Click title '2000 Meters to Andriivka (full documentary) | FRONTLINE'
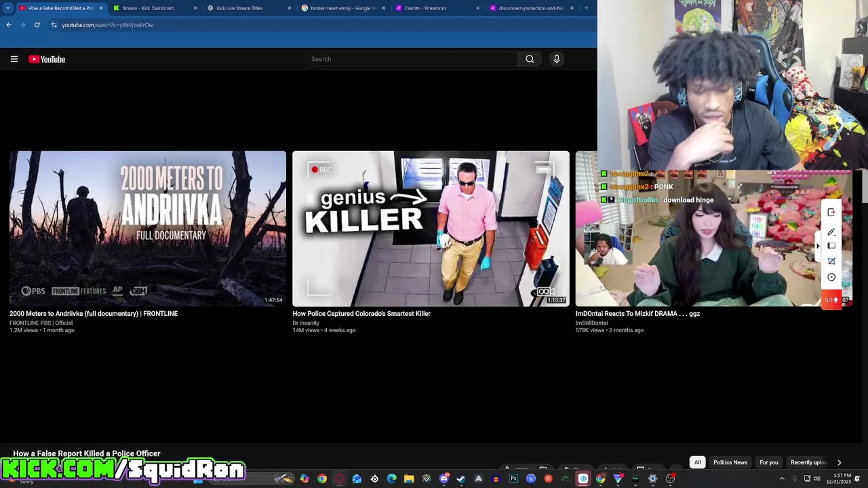868x488 pixels. pyautogui.click(x=94, y=314)
